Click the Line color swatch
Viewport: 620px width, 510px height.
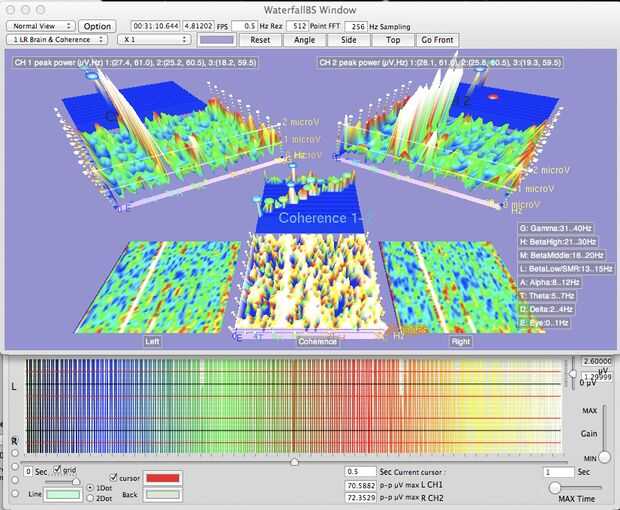pos(63,495)
